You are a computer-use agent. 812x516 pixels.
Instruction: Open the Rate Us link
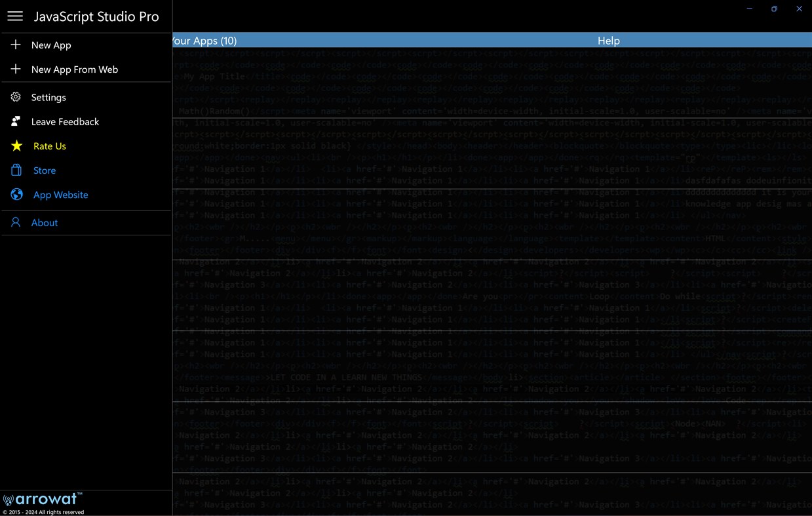pyautogui.click(x=50, y=146)
